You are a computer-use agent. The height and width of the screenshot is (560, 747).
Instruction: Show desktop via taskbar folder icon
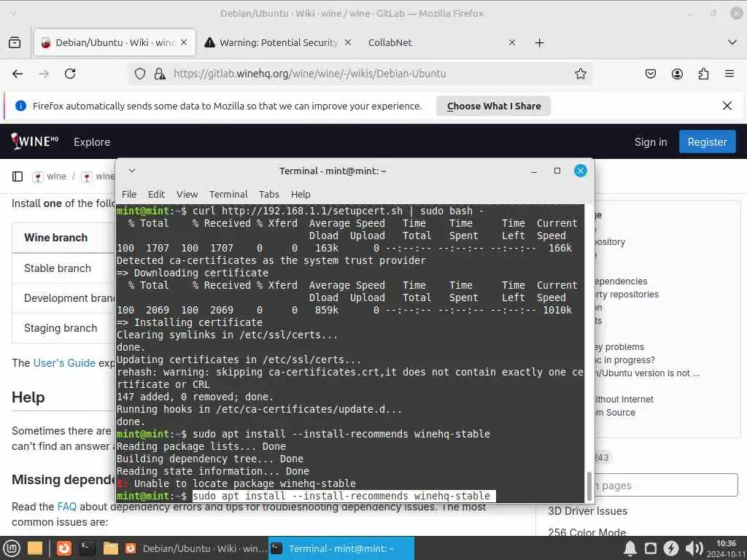point(35,548)
